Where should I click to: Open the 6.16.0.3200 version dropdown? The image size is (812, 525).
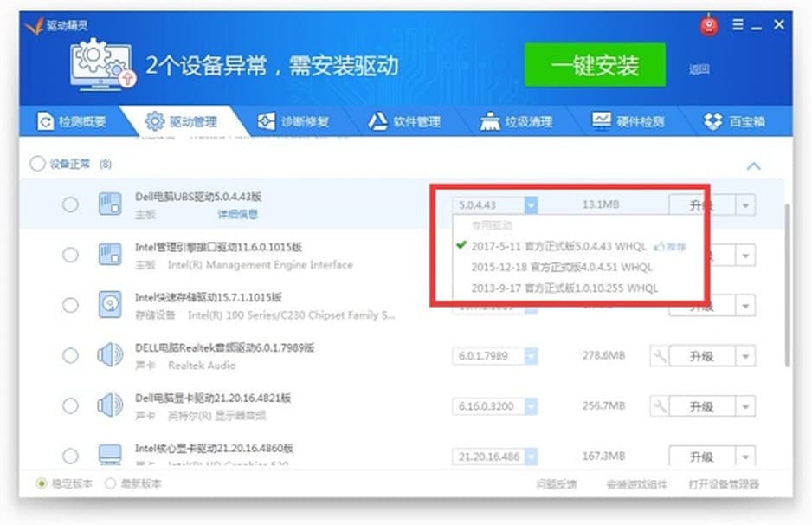click(531, 406)
